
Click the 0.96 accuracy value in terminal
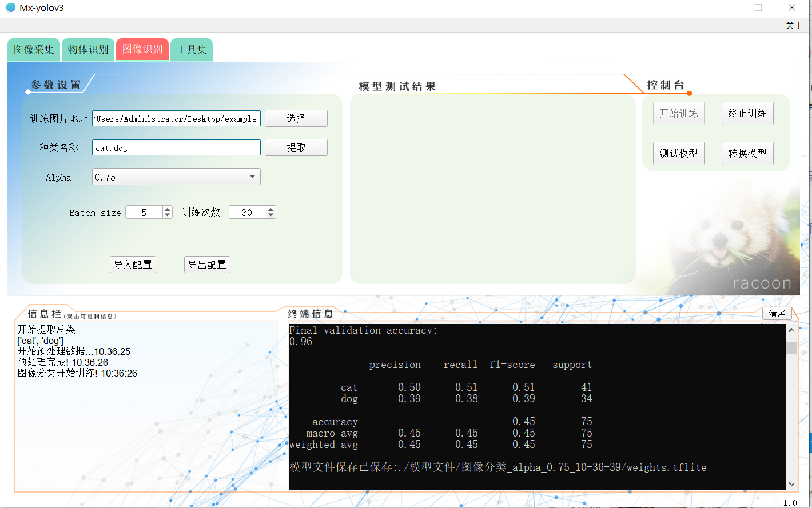pyautogui.click(x=301, y=342)
